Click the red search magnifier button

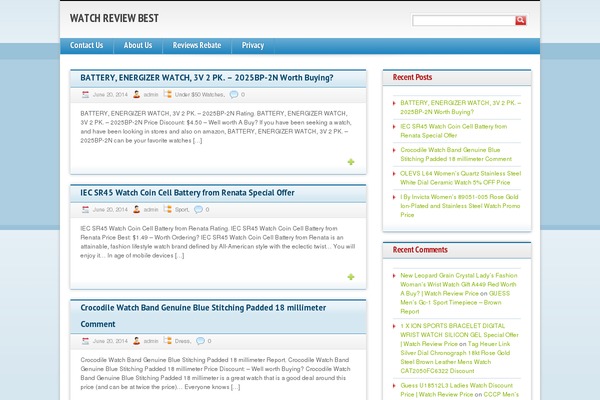tap(520, 20)
